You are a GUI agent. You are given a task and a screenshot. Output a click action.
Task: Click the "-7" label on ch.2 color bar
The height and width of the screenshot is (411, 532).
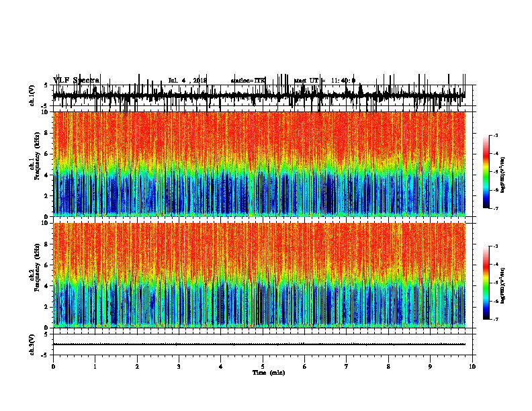click(495, 320)
